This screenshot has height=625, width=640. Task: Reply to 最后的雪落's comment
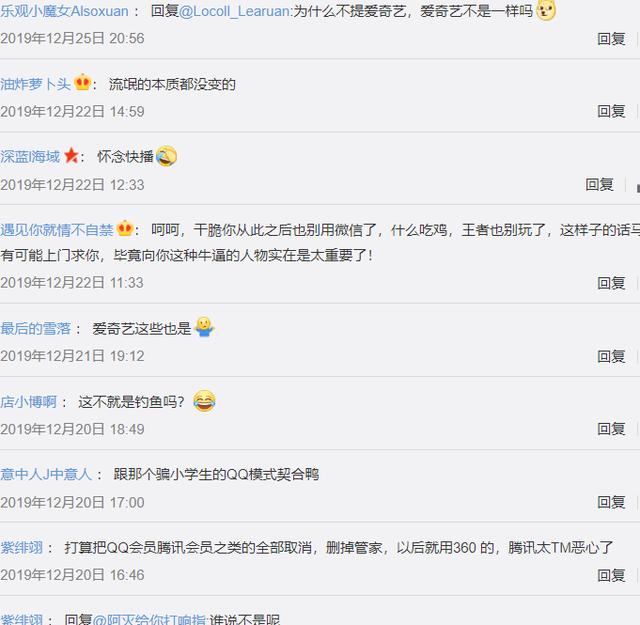[x=611, y=356]
